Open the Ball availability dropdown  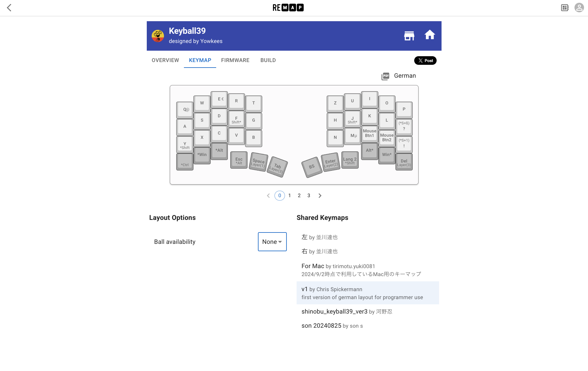coord(272,242)
